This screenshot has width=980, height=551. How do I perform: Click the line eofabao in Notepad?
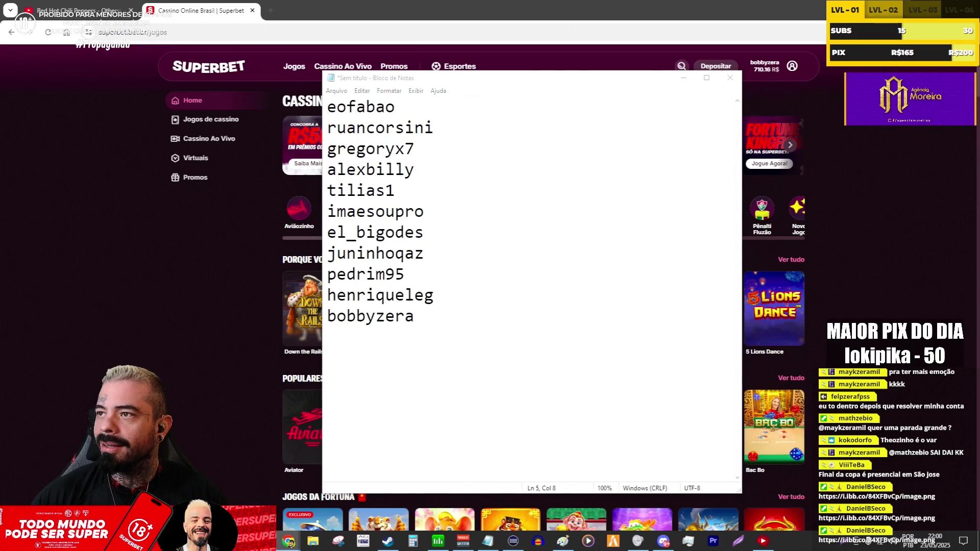(361, 107)
